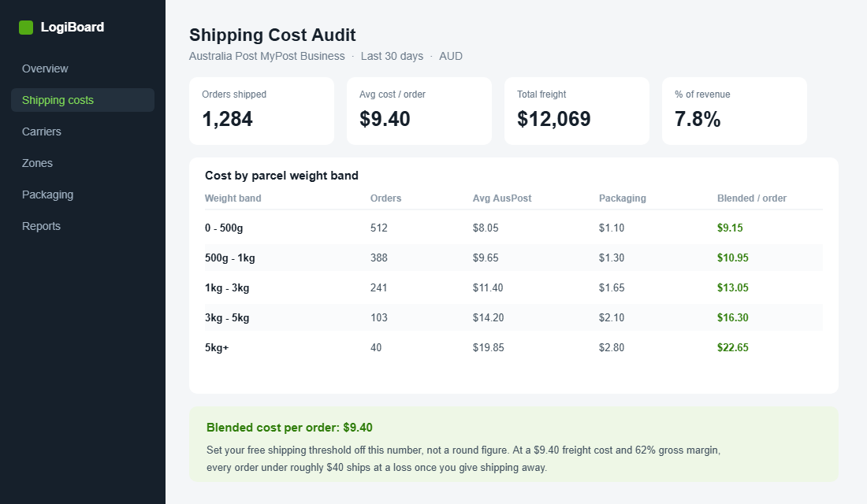Click the % of revenue 7.8% card
The width and height of the screenshot is (867, 504).
[735, 111]
